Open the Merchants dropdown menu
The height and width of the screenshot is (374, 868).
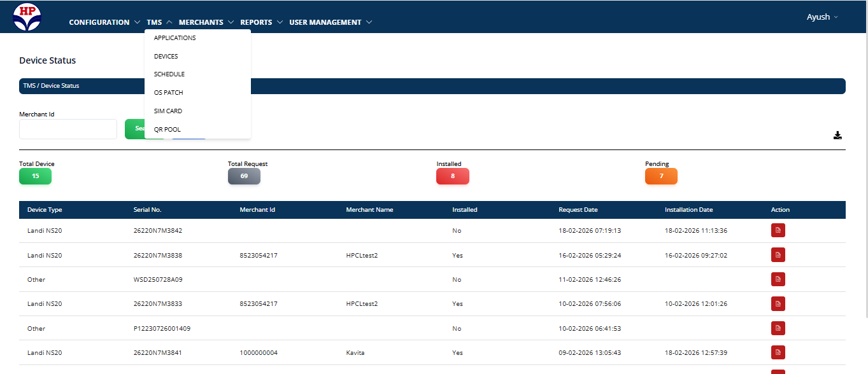pyautogui.click(x=206, y=22)
